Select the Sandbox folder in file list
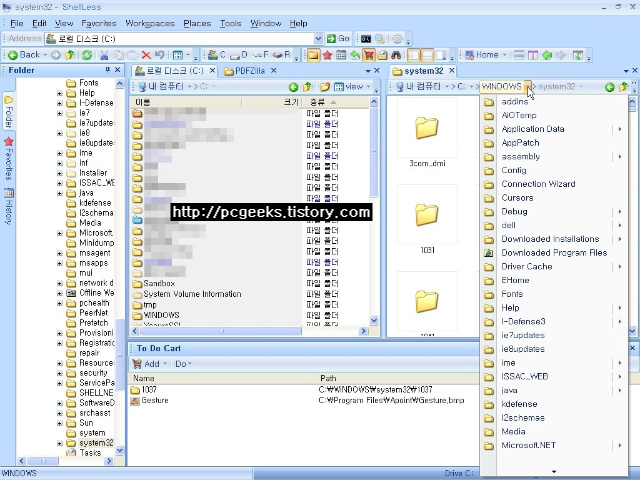 click(x=159, y=283)
